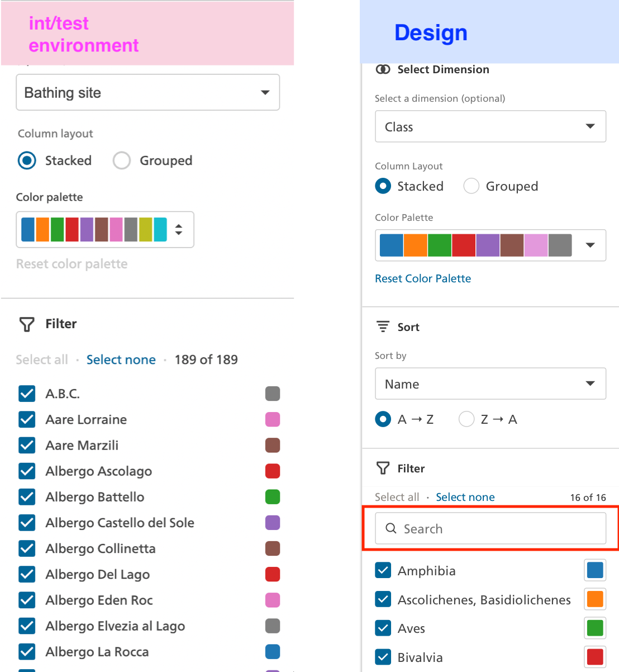
Task: Click the Sort icon above 'Sort by'
Action: point(382,326)
